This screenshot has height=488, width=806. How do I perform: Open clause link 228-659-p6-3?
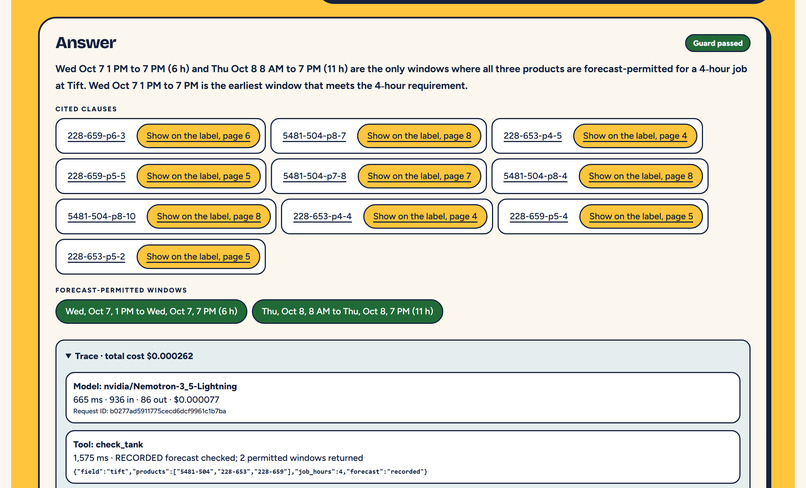click(96, 136)
